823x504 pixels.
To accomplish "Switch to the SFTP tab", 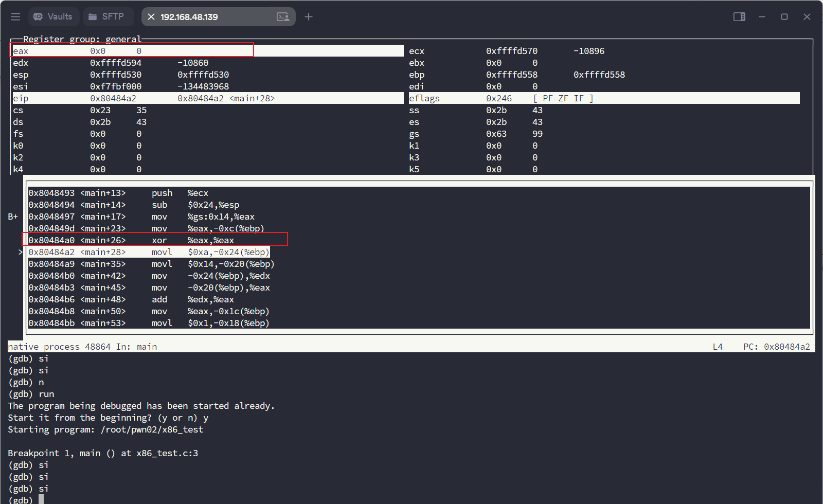I will [x=107, y=16].
